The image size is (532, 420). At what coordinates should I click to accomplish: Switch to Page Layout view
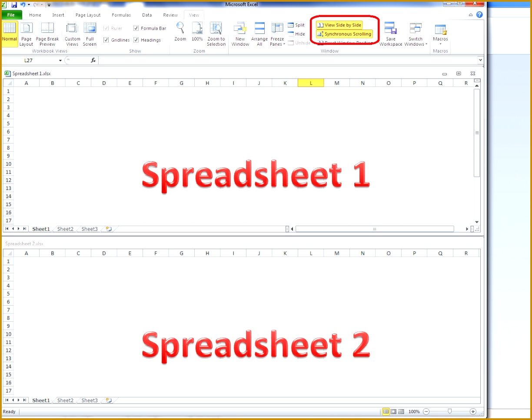26,34
